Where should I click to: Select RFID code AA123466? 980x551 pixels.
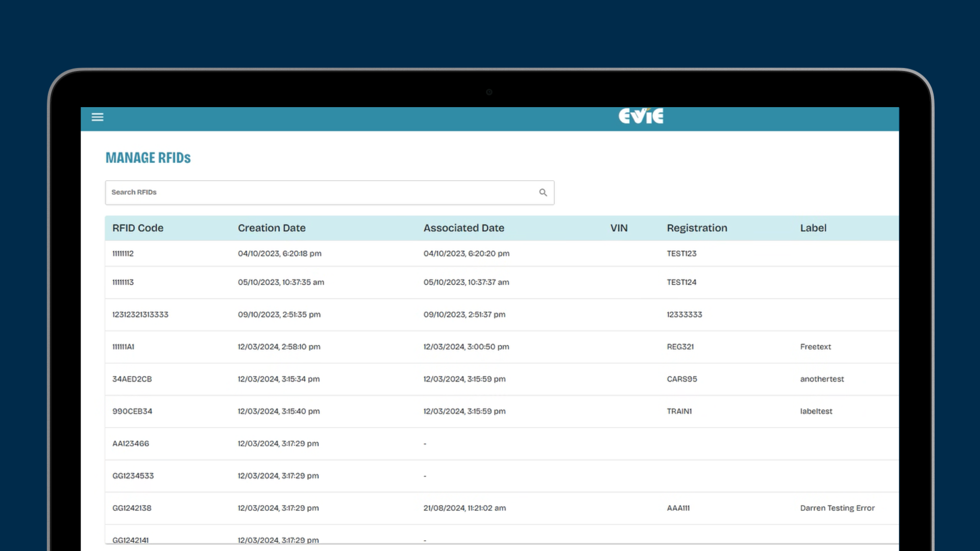131,444
